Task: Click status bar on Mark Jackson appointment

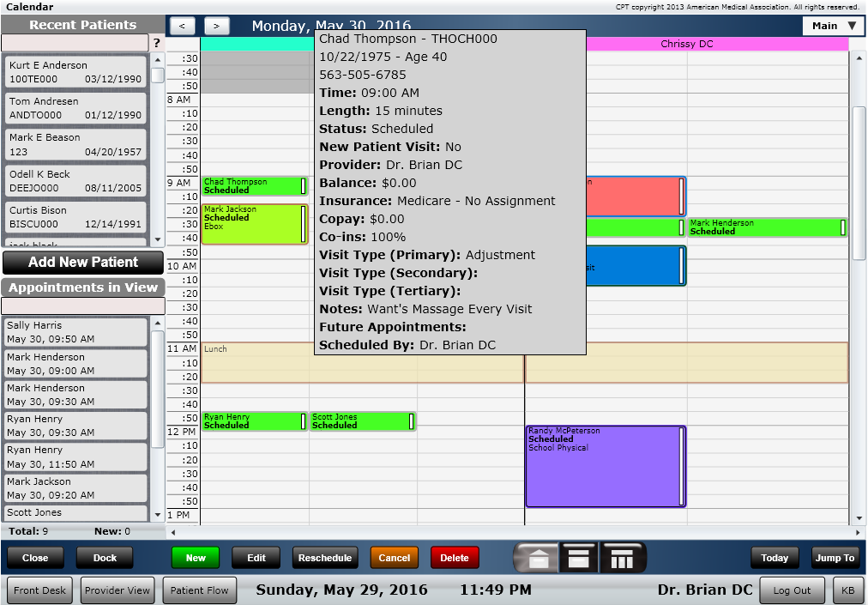Action: pos(304,223)
